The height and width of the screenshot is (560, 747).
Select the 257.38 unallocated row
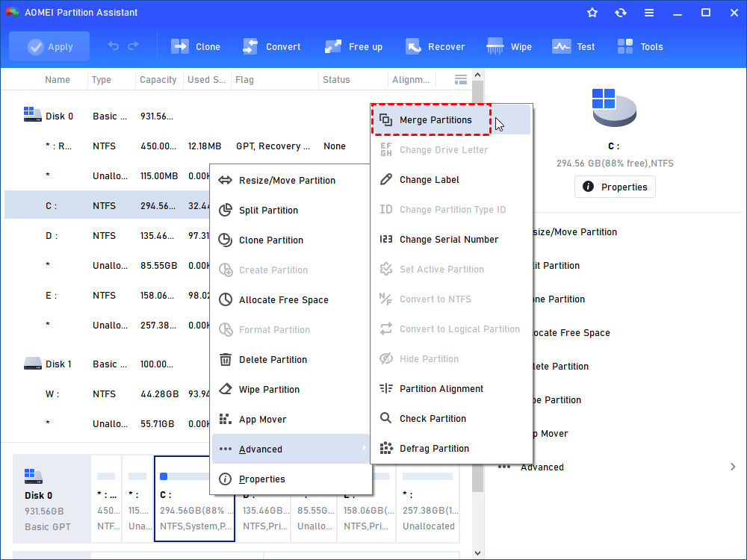[x=107, y=326]
